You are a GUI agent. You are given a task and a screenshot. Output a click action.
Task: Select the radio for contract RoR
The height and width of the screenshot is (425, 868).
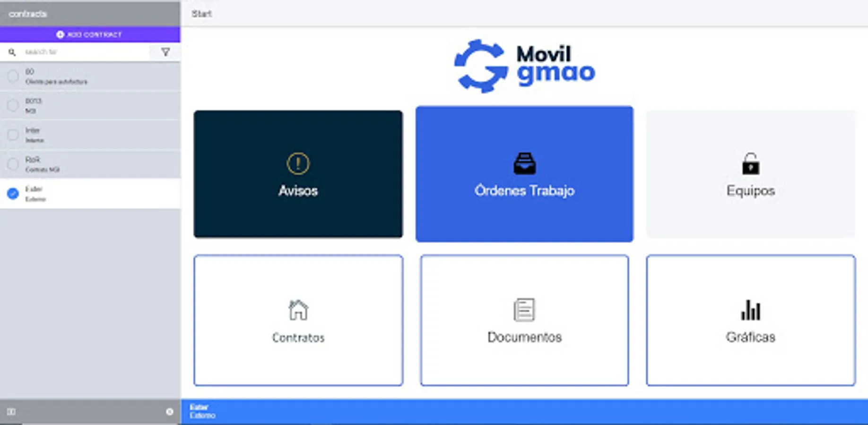click(x=13, y=164)
